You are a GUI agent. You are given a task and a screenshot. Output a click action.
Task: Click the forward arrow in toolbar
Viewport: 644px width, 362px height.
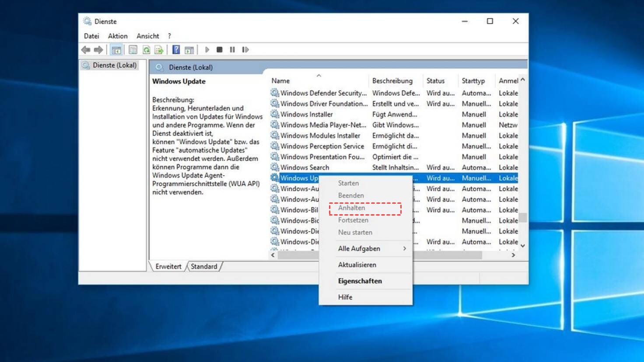(x=98, y=50)
